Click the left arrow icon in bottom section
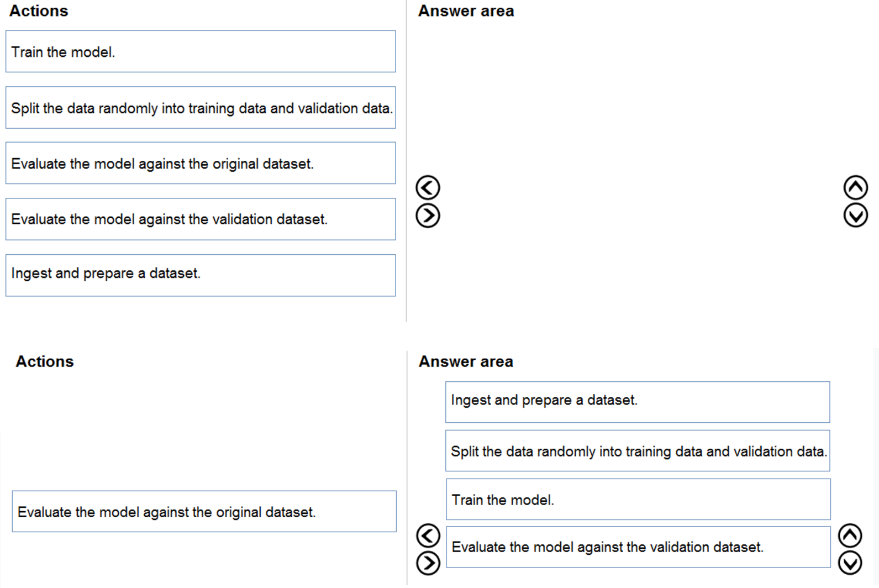Image resolution: width=879 pixels, height=588 pixels. click(428, 535)
